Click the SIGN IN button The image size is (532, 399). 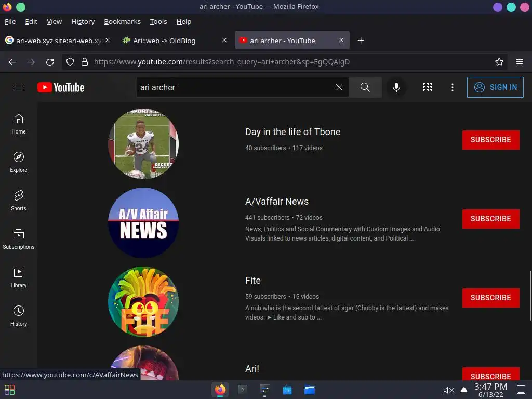coord(495,87)
